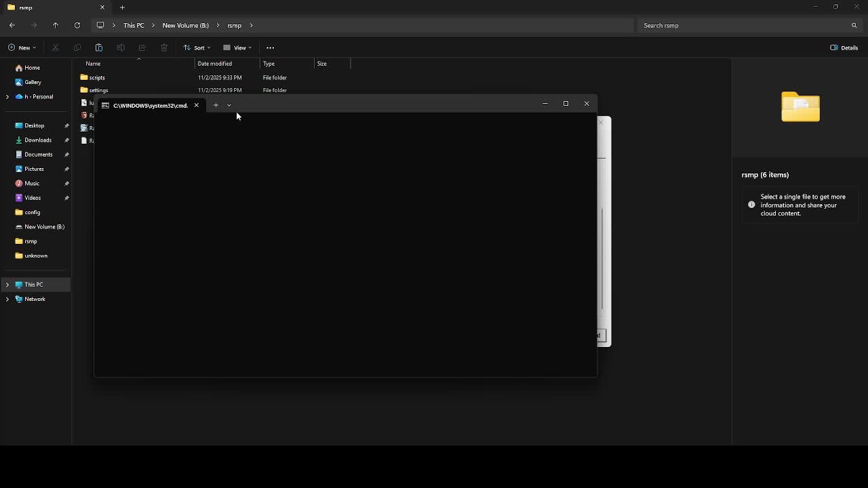Expand This PC in navigation pane

7,285
